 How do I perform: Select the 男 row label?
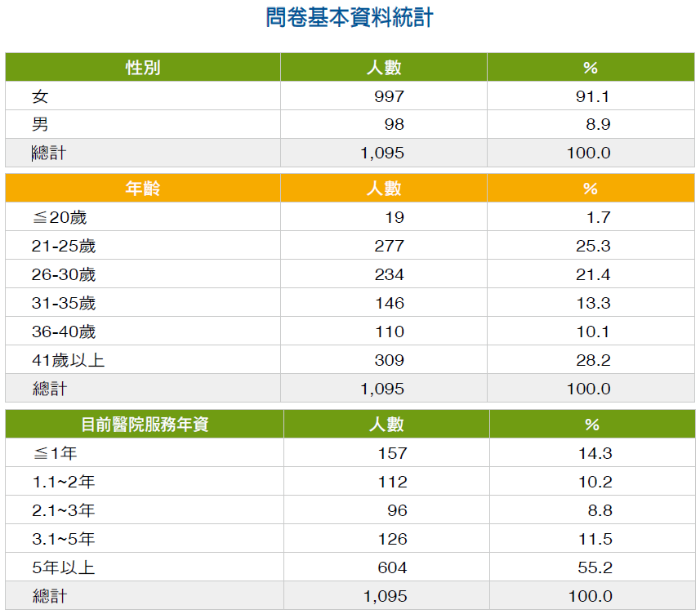point(40,125)
